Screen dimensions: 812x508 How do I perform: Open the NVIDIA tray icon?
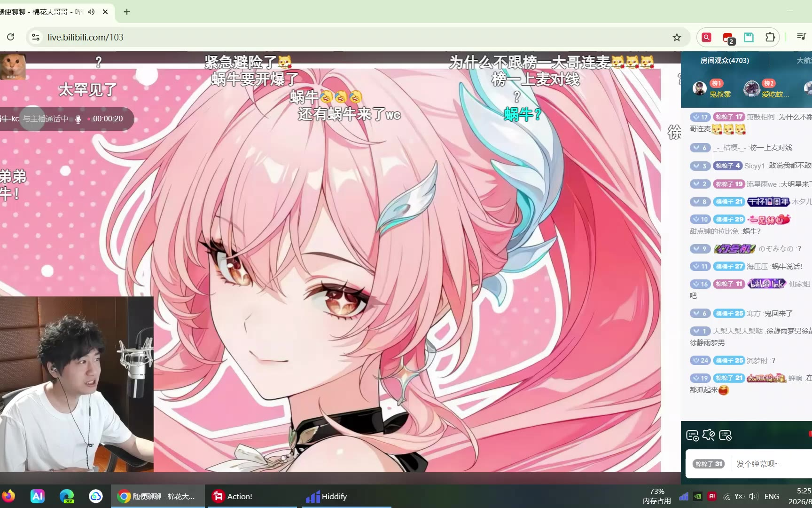coord(698,496)
